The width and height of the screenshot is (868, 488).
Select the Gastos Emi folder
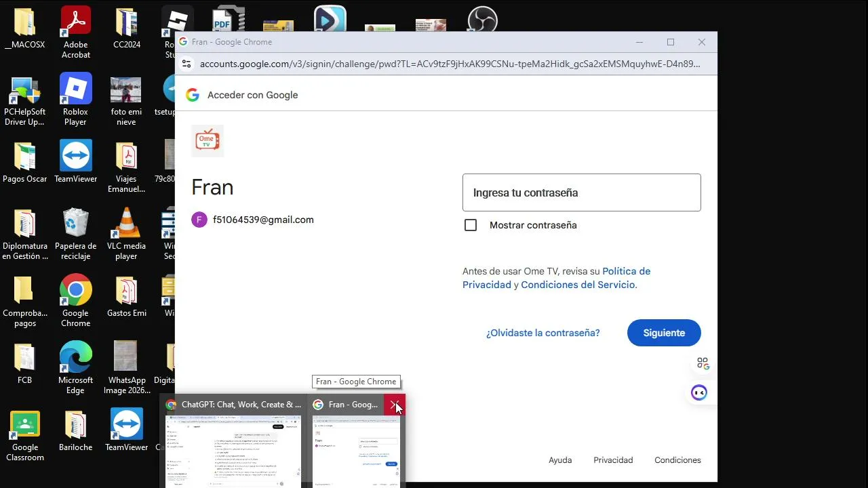126,297
